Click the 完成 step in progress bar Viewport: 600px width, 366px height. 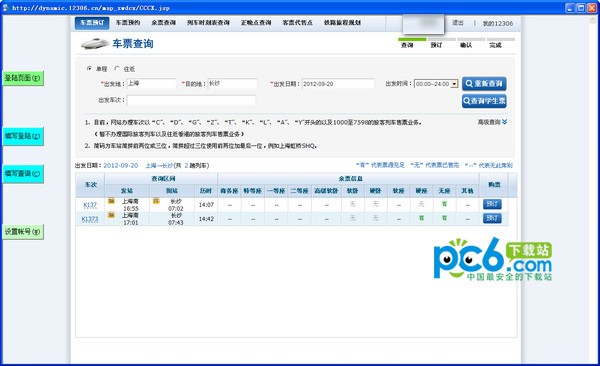tap(495, 45)
